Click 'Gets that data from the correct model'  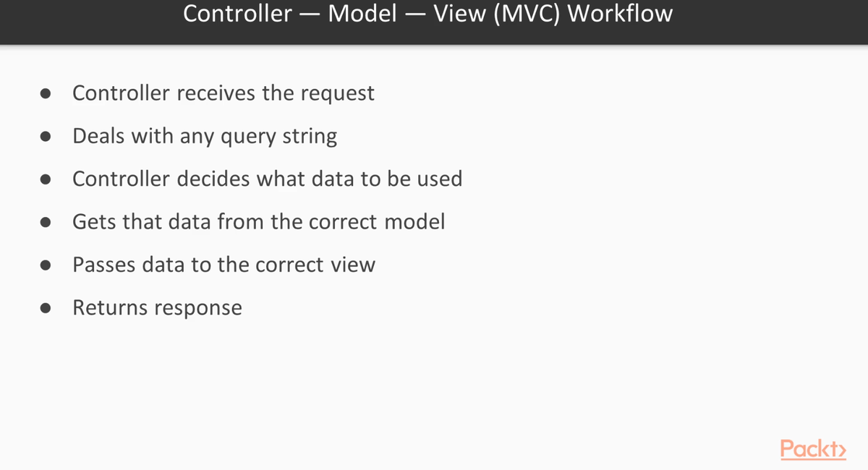click(258, 222)
